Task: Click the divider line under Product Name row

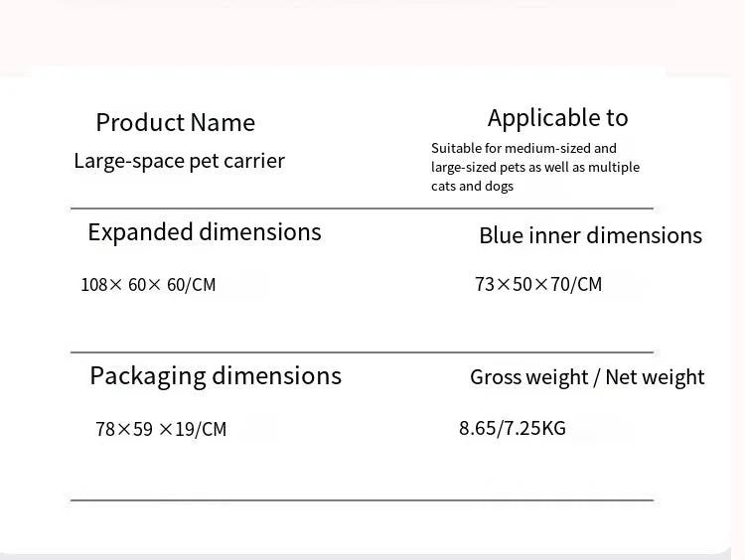Action: tap(362, 209)
